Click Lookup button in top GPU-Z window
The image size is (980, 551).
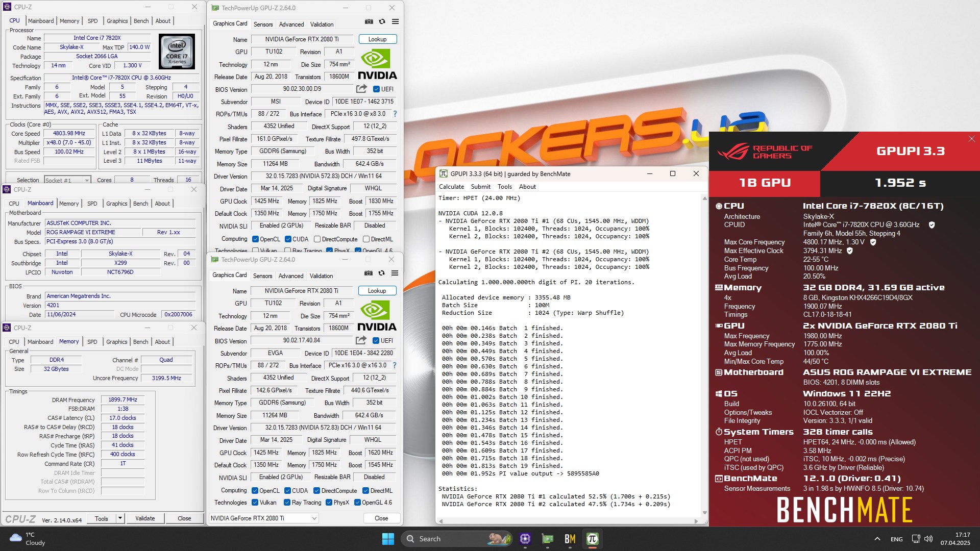[377, 39]
